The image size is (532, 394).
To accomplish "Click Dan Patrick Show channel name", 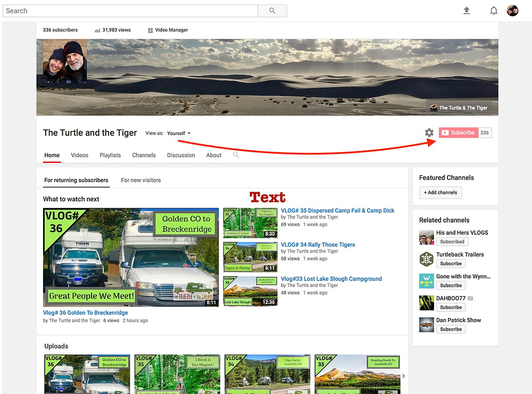I will (459, 321).
